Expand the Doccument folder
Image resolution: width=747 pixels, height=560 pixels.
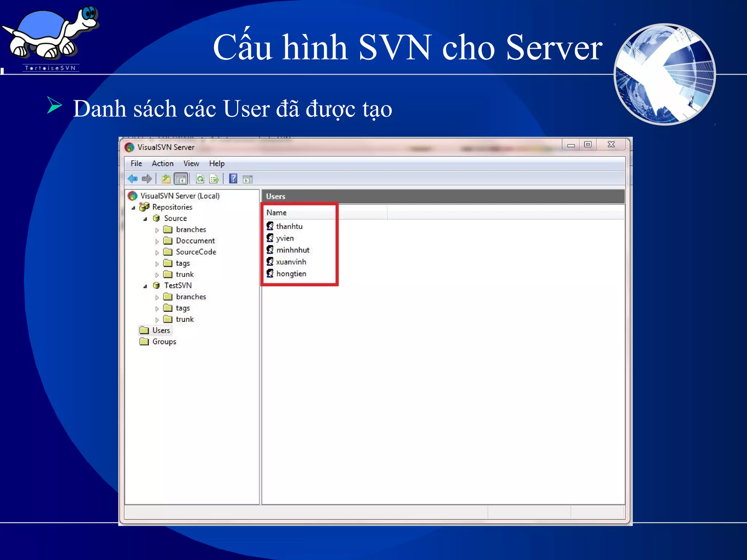point(157,241)
